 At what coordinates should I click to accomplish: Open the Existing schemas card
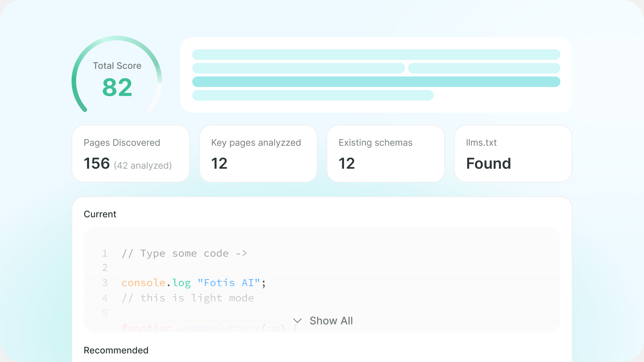pos(386,154)
